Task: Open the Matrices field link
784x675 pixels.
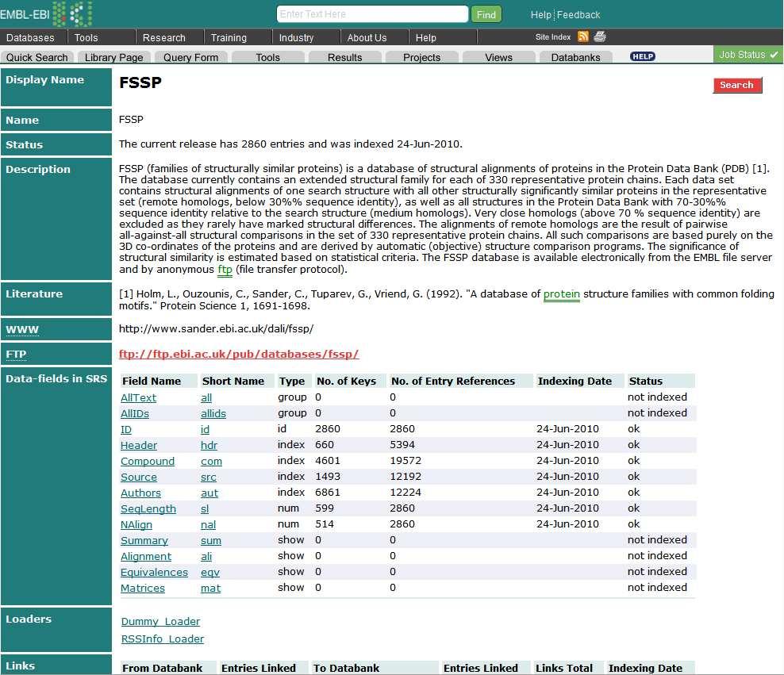Action: click(143, 588)
